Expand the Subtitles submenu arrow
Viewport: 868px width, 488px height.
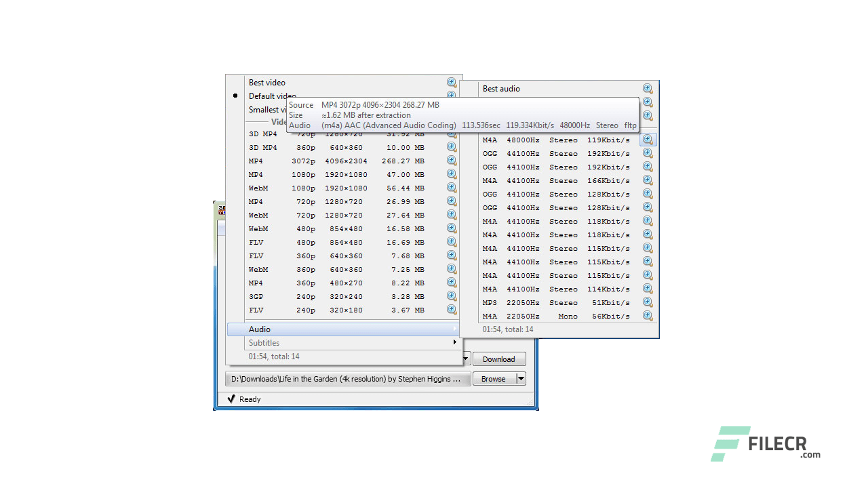[454, 342]
